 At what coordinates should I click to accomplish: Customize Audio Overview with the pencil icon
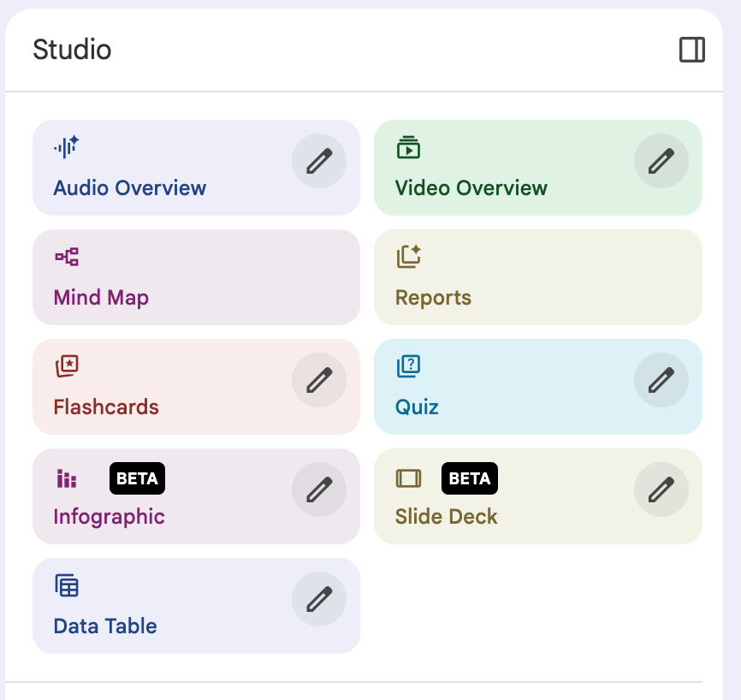(x=319, y=161)
